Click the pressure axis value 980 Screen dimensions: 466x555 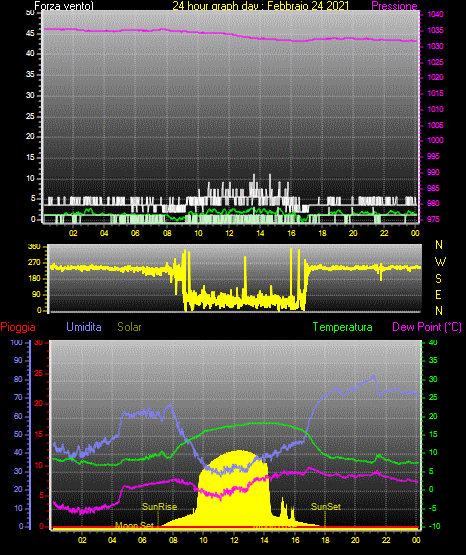point(433,203)
